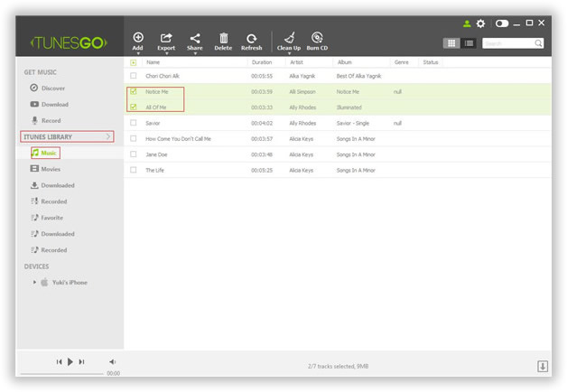Open the Clean Up dropdown arrow

[289, 53]
